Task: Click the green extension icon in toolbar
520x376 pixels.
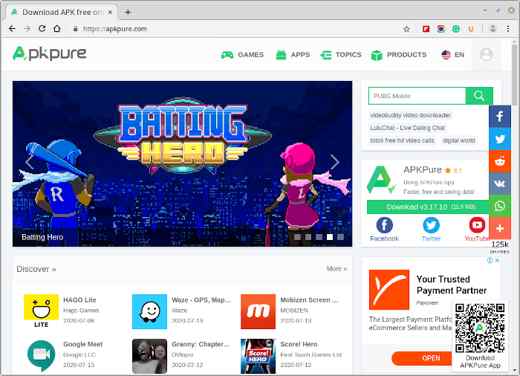Action: tap(456, 29)
